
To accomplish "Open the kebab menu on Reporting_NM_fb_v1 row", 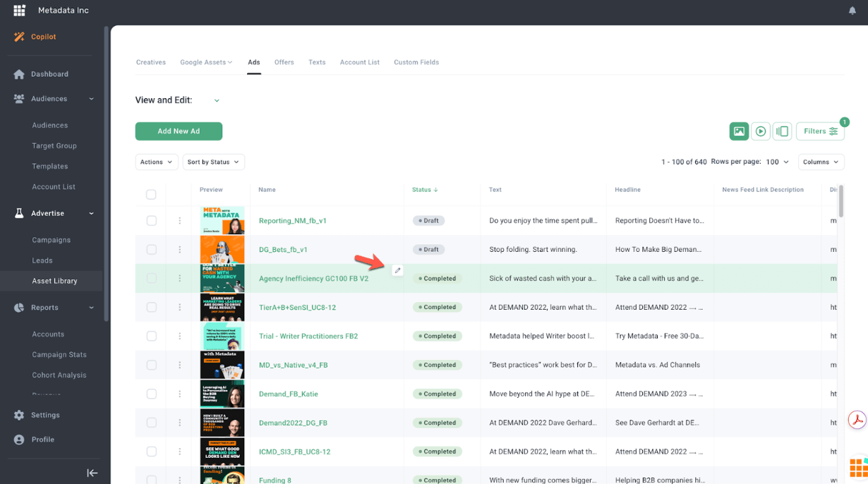I will coord(179,220).
